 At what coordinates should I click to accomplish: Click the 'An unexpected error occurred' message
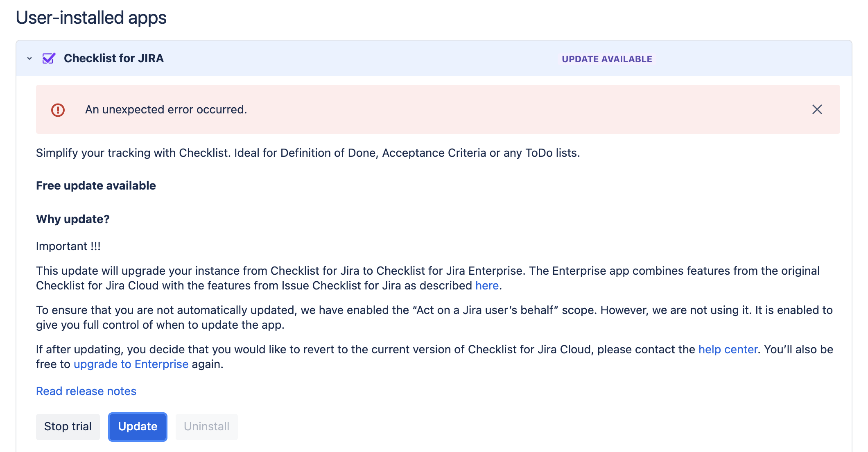pyautogui.click(x=166, y=110)
